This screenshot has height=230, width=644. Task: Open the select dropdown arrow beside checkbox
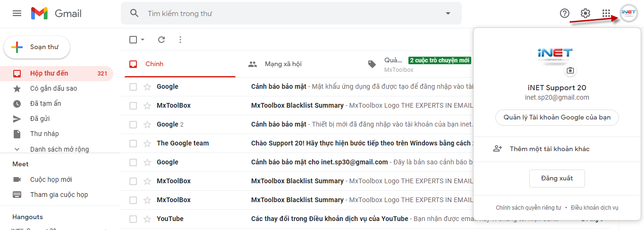143,40
